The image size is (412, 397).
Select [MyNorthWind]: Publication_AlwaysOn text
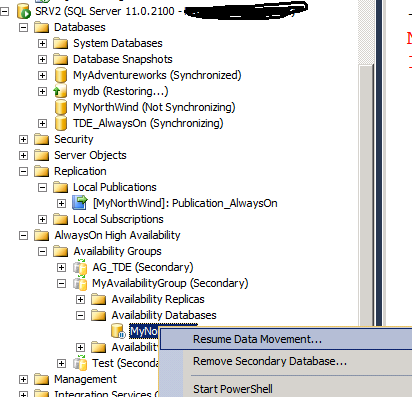tap(185, 203)
